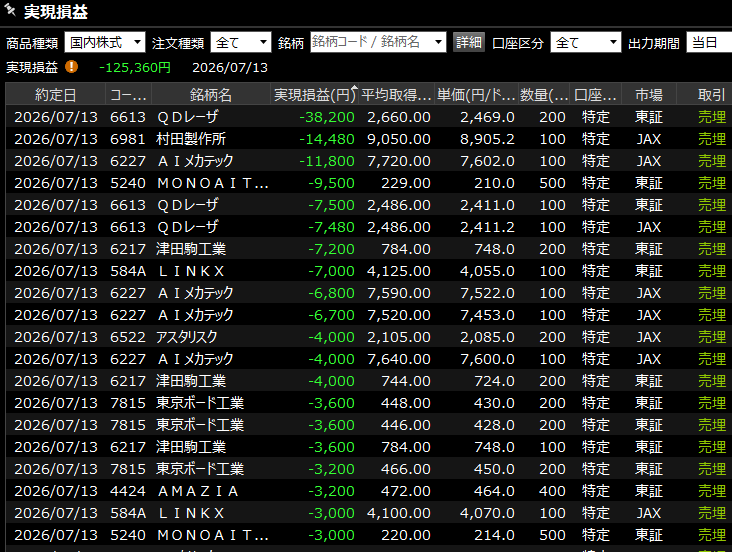Image resolution: width=732 pixels, height=552 pixels.
Task: Select the 津田駒工業 row with -7,200
Action: point(369,249)
